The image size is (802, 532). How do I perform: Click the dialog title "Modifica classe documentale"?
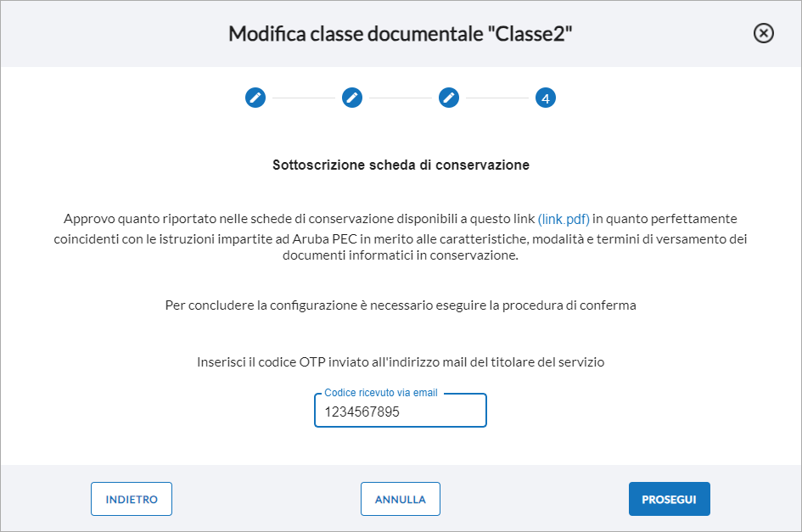point(356,34)
